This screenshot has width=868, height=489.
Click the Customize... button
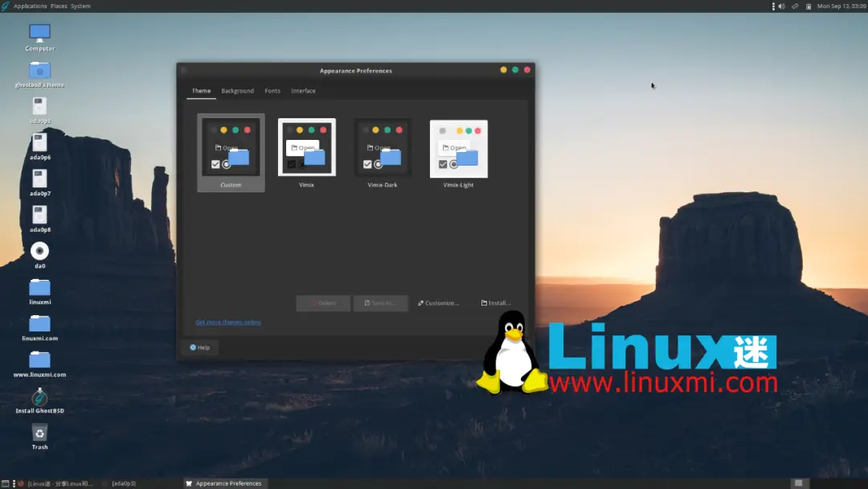[x=439, y=303]
